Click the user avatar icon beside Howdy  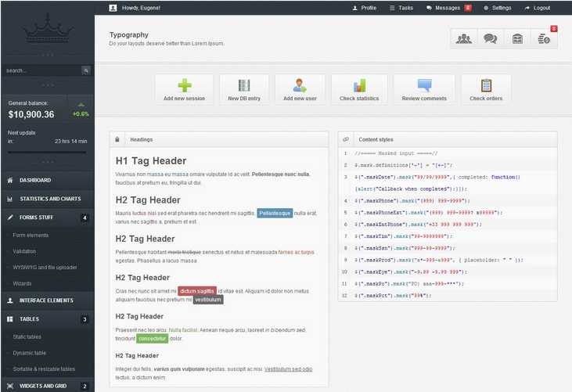coord(113,8)
